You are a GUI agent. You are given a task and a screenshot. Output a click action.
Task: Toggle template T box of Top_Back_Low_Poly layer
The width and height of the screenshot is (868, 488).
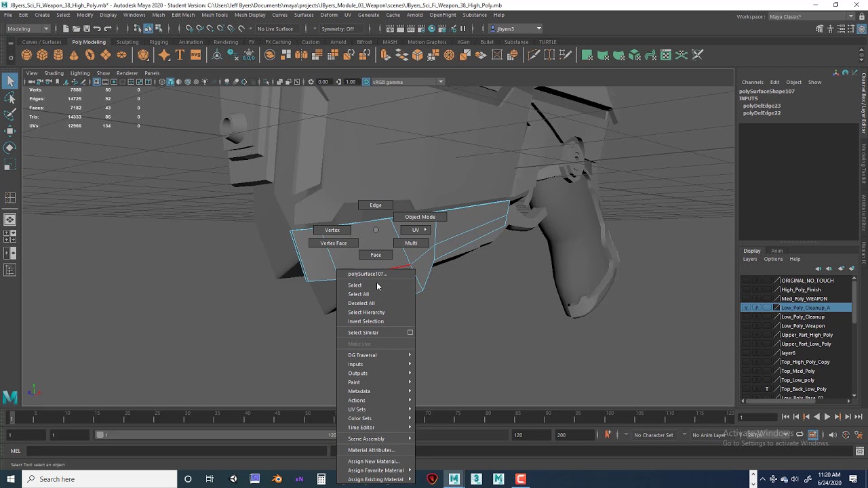pyautogui.click(x=767, y=389)
